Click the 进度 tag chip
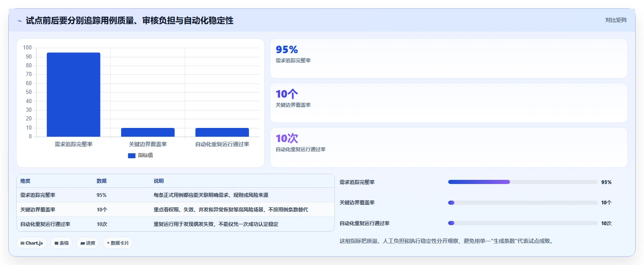This screenshot has width=644, height=265. [x=88, y=243]
